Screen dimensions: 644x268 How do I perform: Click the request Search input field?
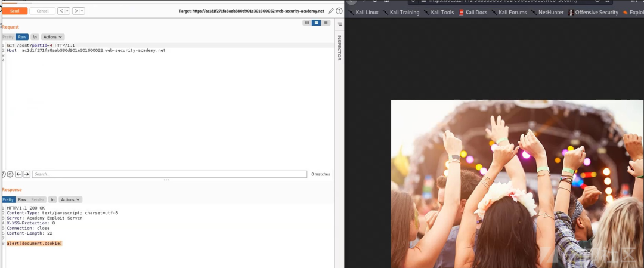[169, 174]
